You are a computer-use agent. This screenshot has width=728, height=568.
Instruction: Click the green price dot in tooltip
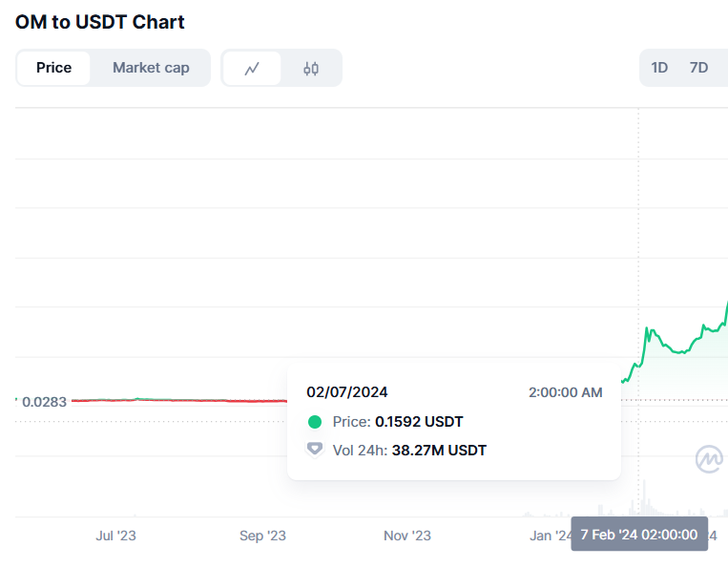[x=315, y=422]
